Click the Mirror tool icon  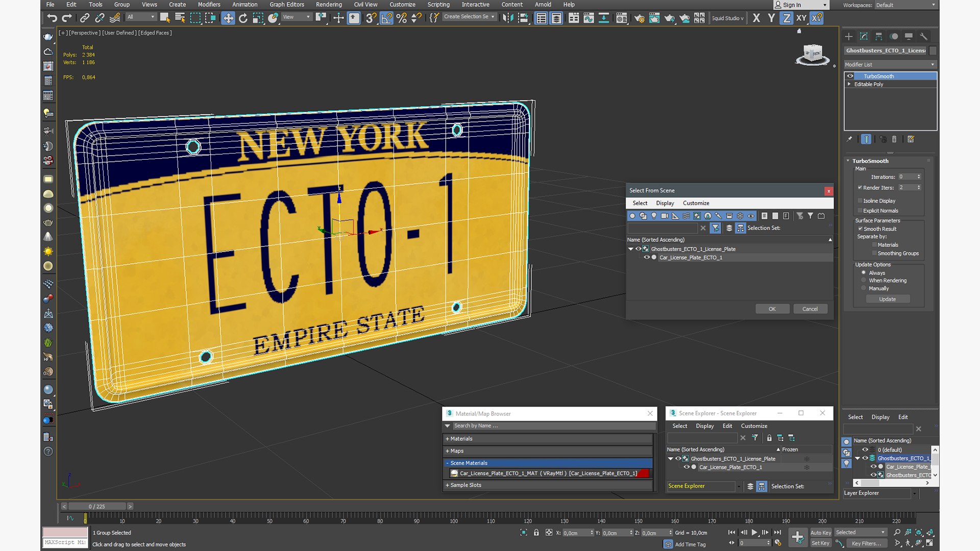point(507,18)
